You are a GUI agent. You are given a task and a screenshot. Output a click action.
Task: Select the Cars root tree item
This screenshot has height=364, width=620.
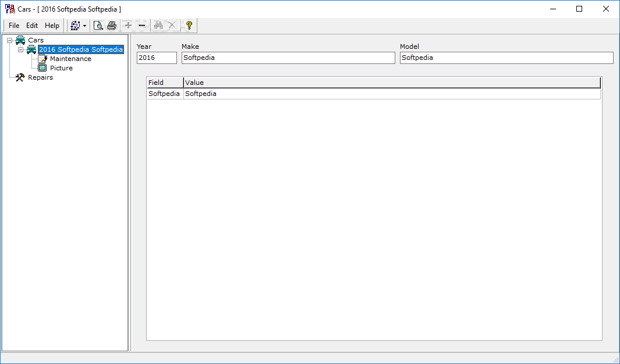point(36,40)
